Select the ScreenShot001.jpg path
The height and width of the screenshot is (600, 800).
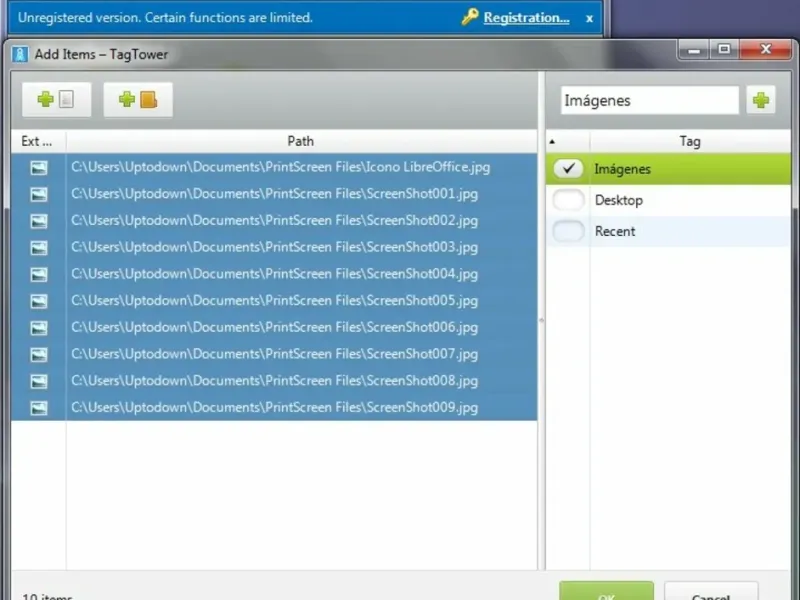pyautogui.click(x=274, y=194)
